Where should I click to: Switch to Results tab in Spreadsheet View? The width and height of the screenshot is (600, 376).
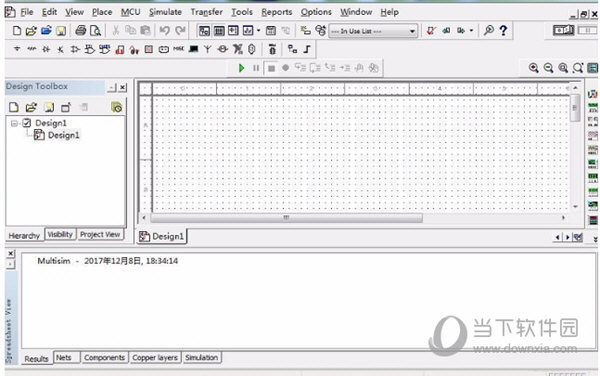(36, 358)
